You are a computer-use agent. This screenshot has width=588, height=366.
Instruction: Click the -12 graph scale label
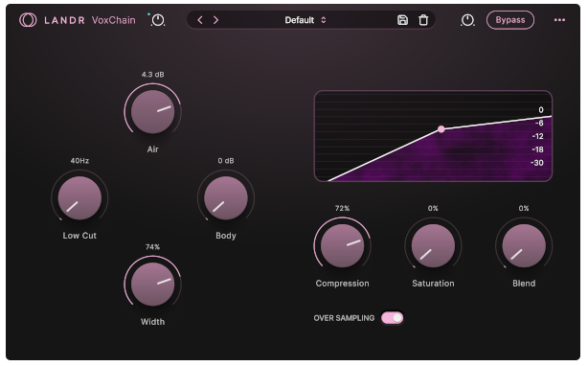538,136
